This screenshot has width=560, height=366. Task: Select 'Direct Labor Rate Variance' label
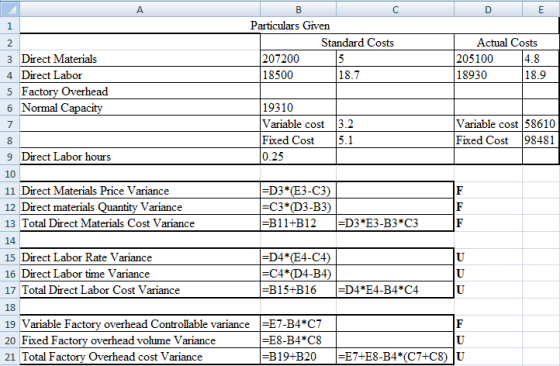(x=140, y=257)
